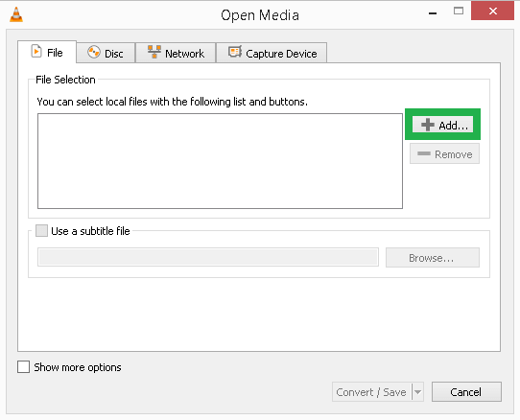Click the minus icon on Remove button
Image resolution: width=520 pixels, height=420 pixels.
pos(424,153)
